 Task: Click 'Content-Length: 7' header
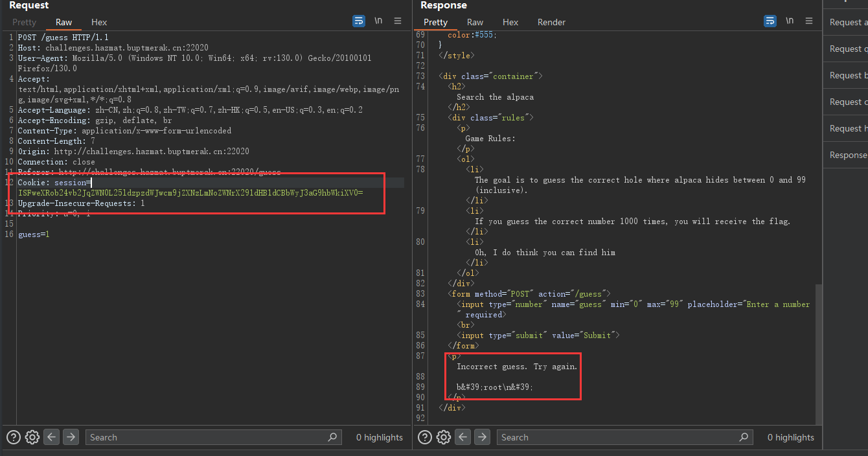pos(56,141)
